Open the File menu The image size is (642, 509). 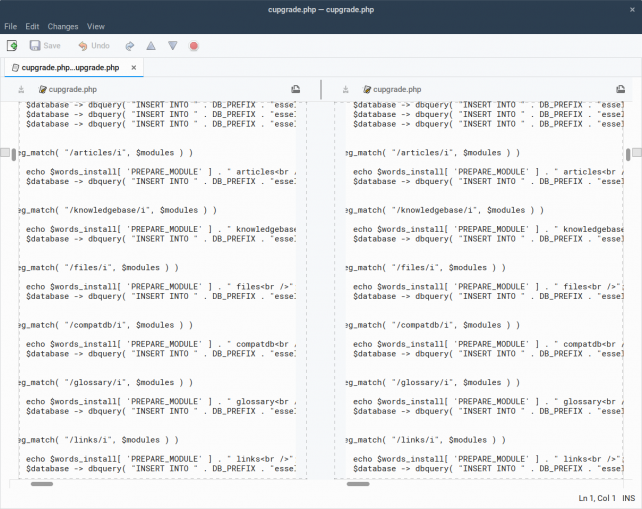point(10,26)
